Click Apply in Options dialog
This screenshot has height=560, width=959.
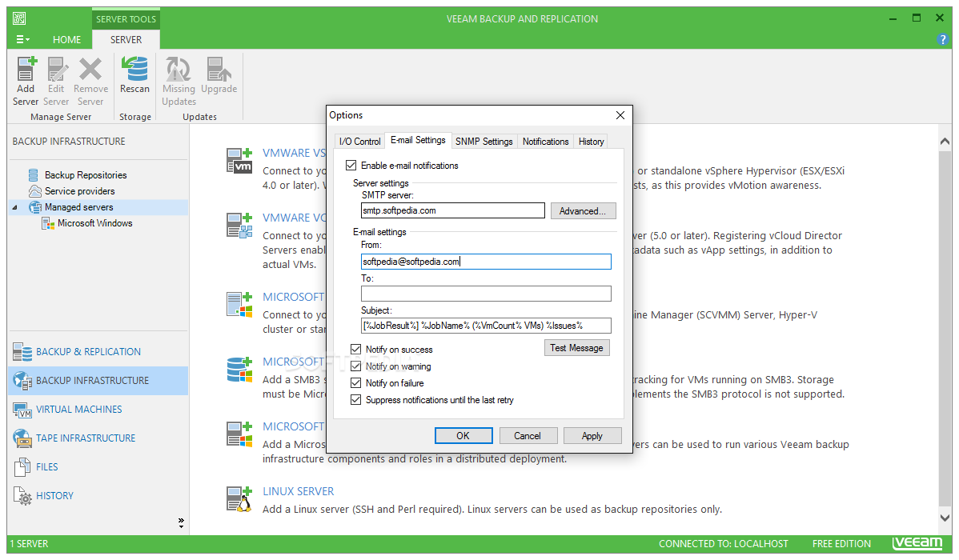click(592, 436)
